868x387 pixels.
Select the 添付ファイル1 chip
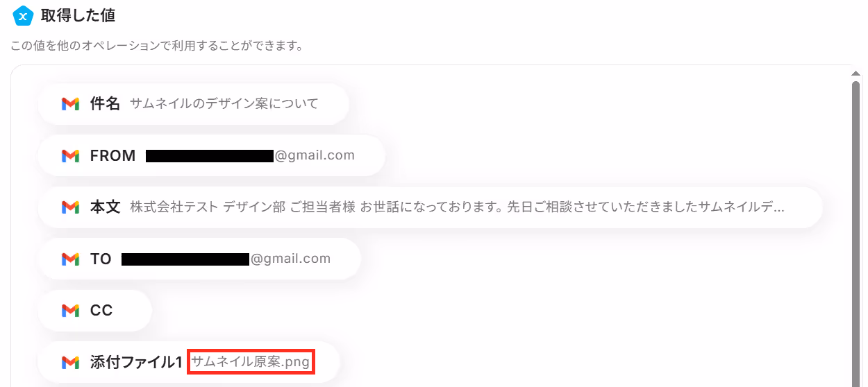click(x=189, y=362)
